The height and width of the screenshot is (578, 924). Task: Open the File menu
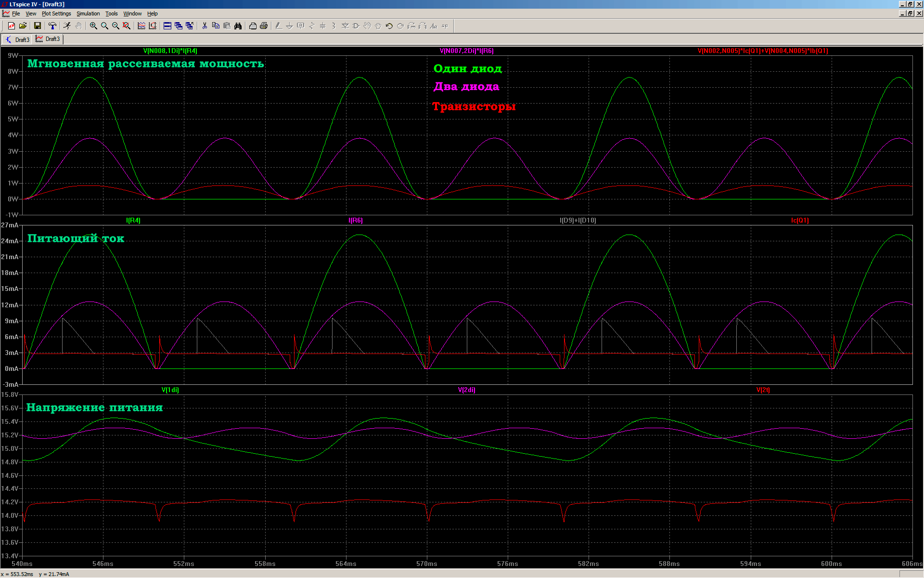coord(16,13)
